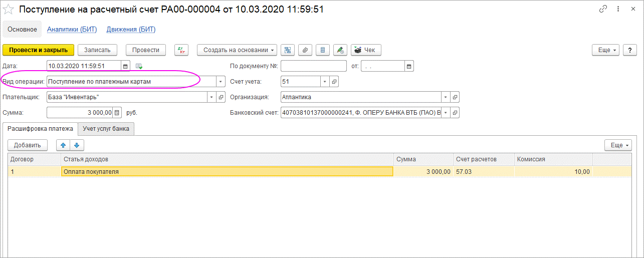Click the По документу № input field
The width and height of the screenshot is (644, 258).
[313, 66]
